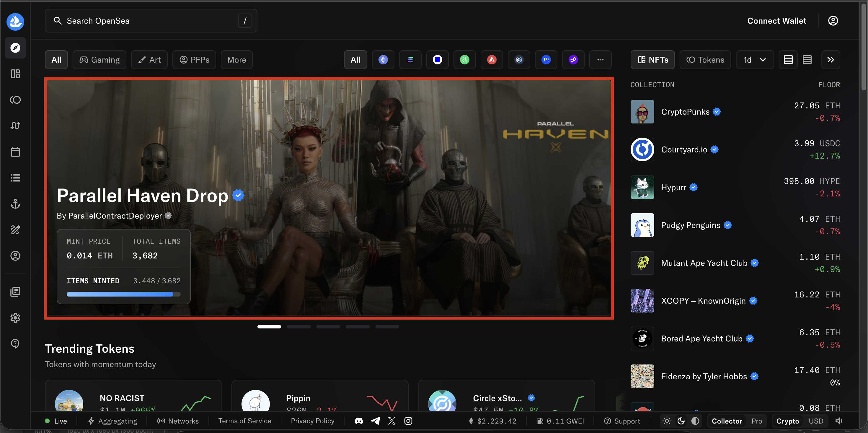
Task: Toggle the sound speaker icon in footer
Action: pyautogui.click(x=839, y=421)
